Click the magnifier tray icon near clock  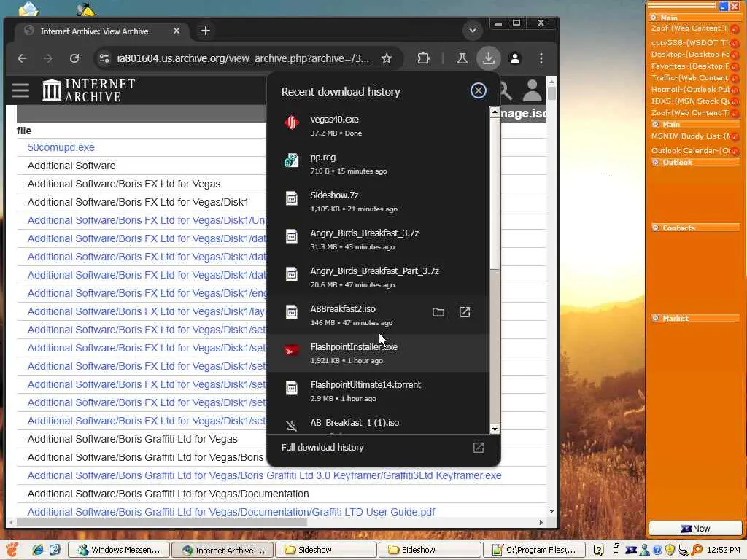[697, 550]
